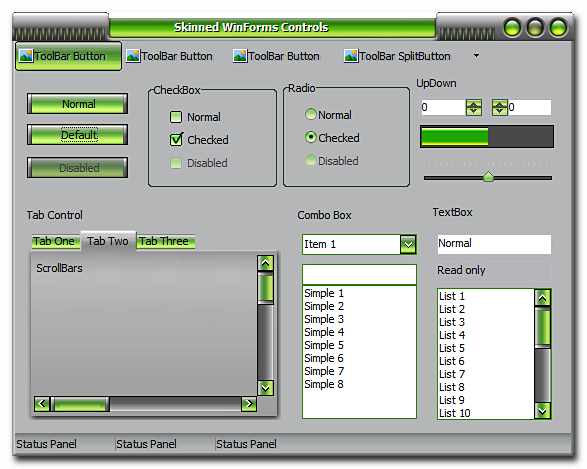Click the list box scroll-down arrow
This screenshot has height=469, width=587.
coord(542,411)
